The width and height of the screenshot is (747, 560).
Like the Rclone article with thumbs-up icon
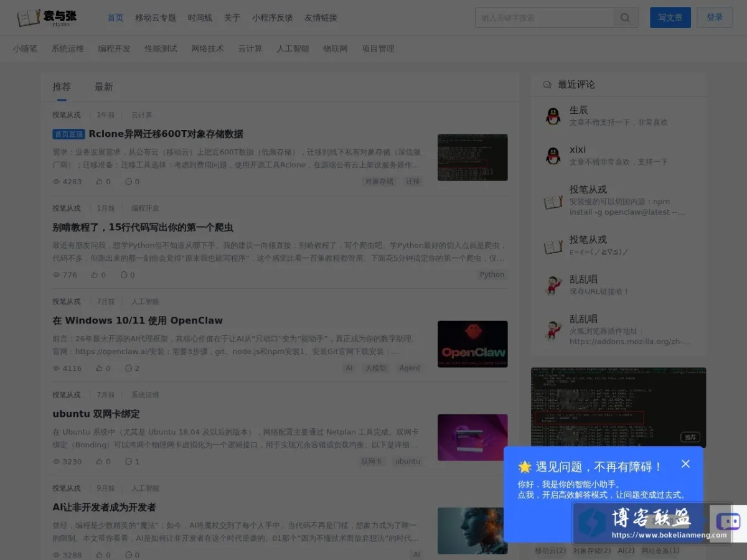pyautogui.click(x=98, y=182)
